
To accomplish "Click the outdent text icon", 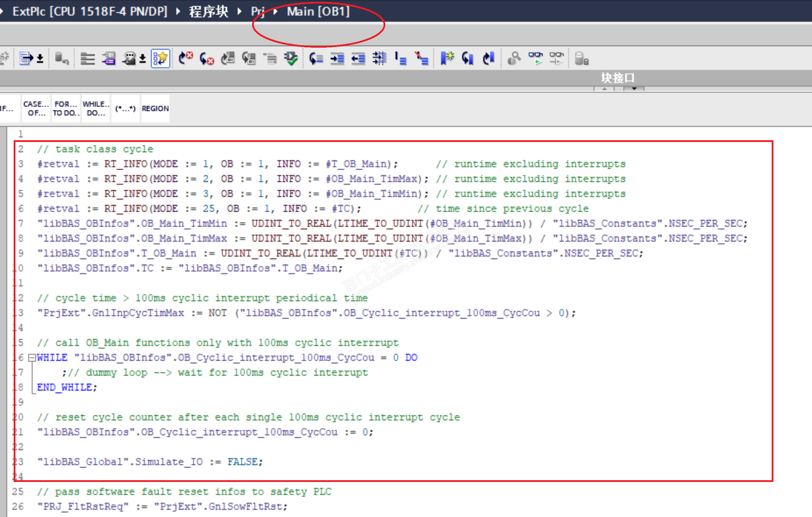I will point(358,58).
